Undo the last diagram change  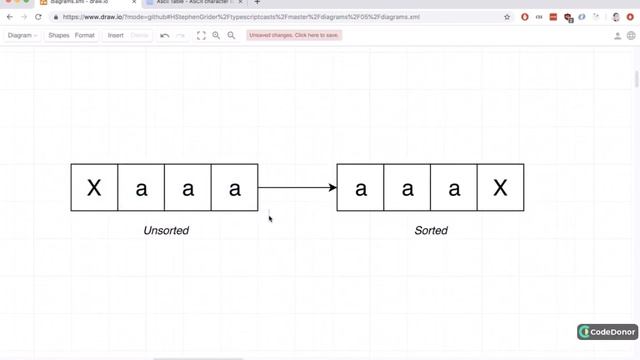coord(165,36)
